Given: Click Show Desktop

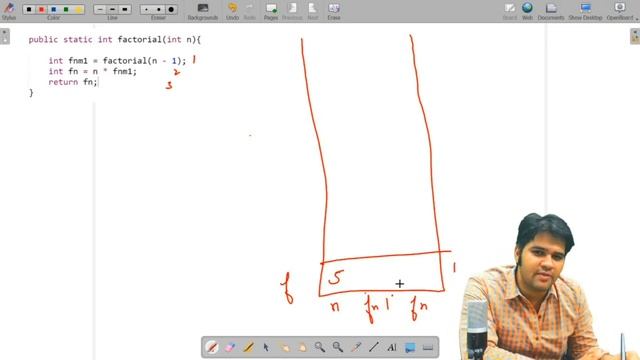Looking at the screenshot, I should tap(585, 11).
